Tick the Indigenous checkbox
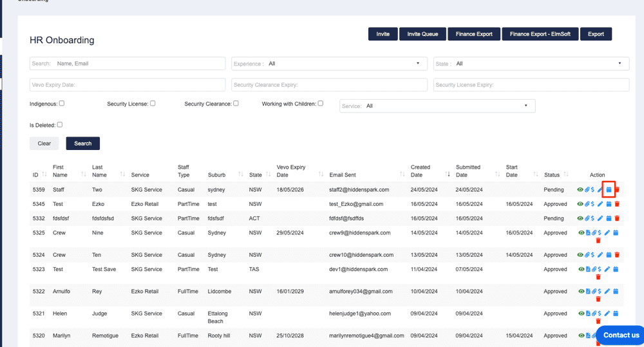The height and width of the screenshot is (347, 644). pyautogui.click(x=62, y=104)
